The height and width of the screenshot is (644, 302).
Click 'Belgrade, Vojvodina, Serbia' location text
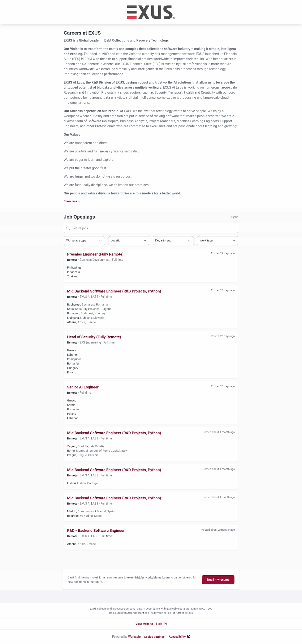tap(85, 515)
